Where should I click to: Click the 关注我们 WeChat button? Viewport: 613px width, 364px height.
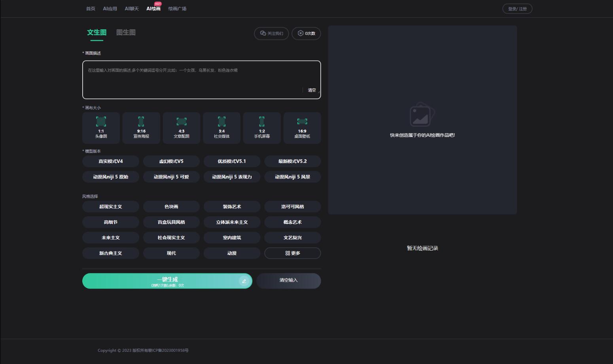(271, 33)
